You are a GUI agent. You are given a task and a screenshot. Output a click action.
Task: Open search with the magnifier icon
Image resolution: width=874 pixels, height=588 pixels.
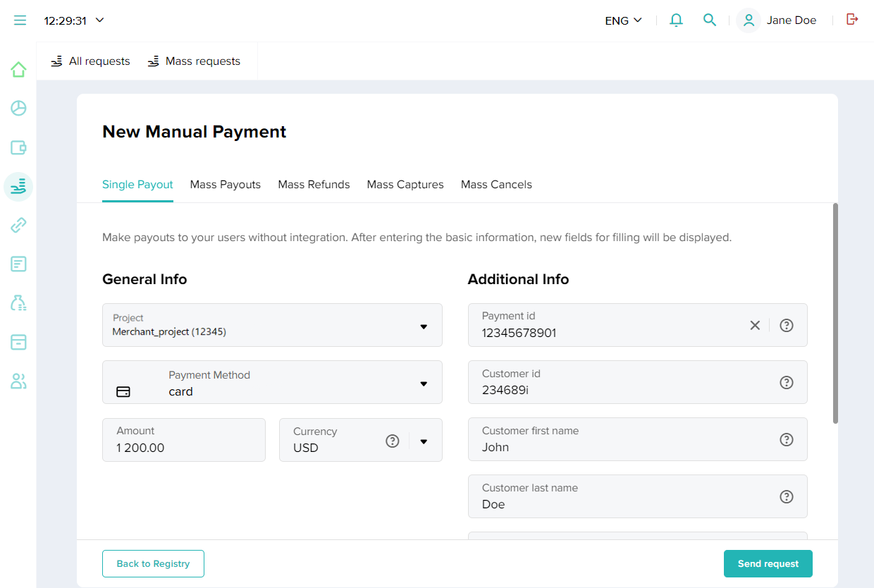point(710,20)
